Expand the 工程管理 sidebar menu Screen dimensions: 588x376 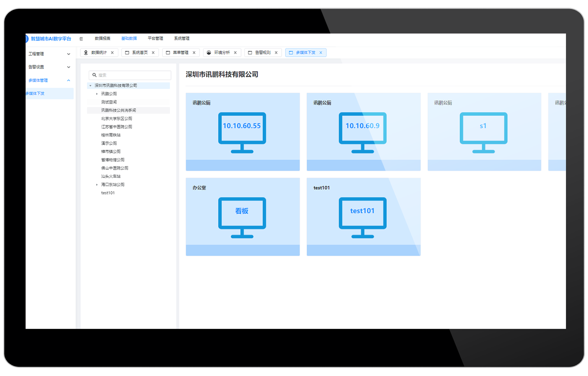69,54
